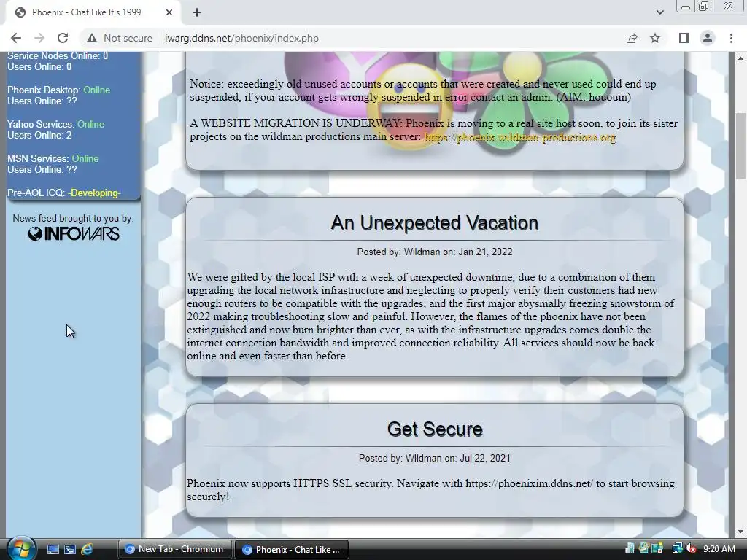
Task: Click the forward navigation arrow
Action: click(39, 38)
